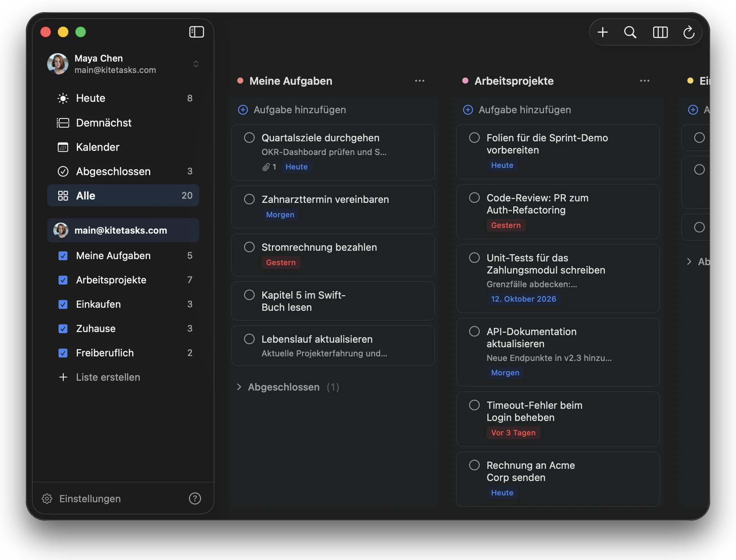This screenshot has height=560, width=736.
Task: Open the Heute view in sidebar
Action: click(123, 98)
